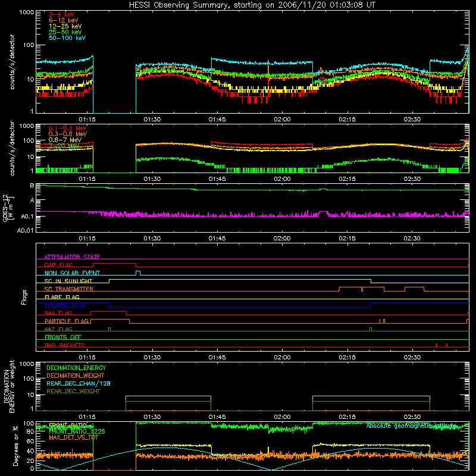Select the SAA_FLAG label

coord(58,313)
